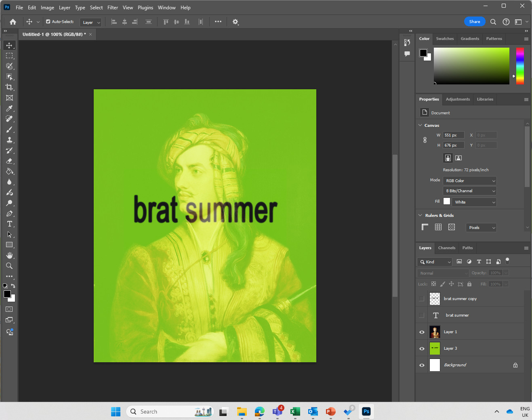Open Auto-Select Layer dropdown

point(90,22)
